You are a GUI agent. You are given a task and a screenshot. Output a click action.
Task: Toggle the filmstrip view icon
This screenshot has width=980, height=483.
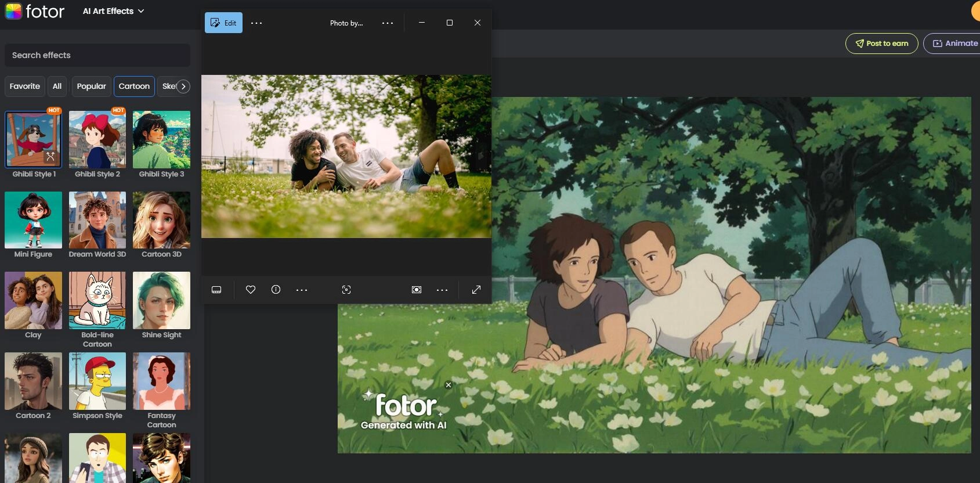[216, 290]
